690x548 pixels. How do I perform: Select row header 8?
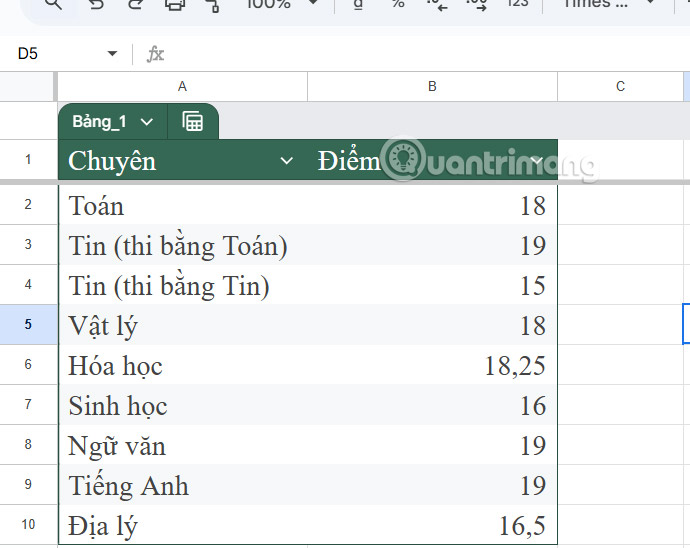coord(28,445)
